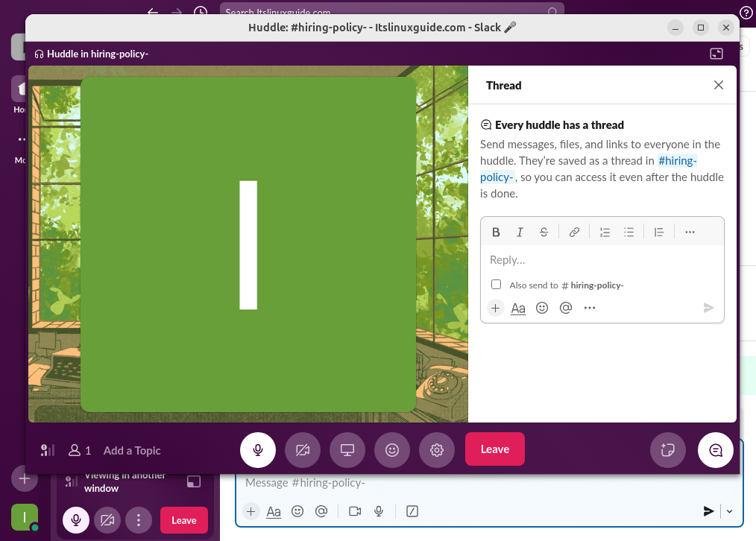Type in the thread Reply field
This screenshot has width=756, height=541.
pyautogui.click(x=602, y=260)
